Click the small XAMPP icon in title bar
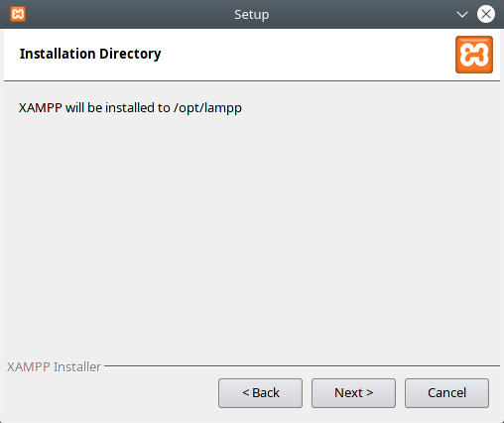The image size is (504, 423). 18,14
